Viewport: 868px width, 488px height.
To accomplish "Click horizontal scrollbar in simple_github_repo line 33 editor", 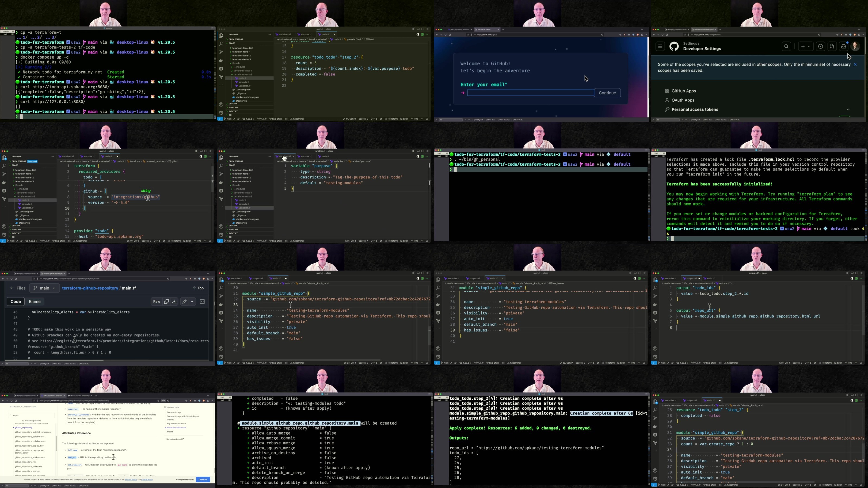I will 311,360.
